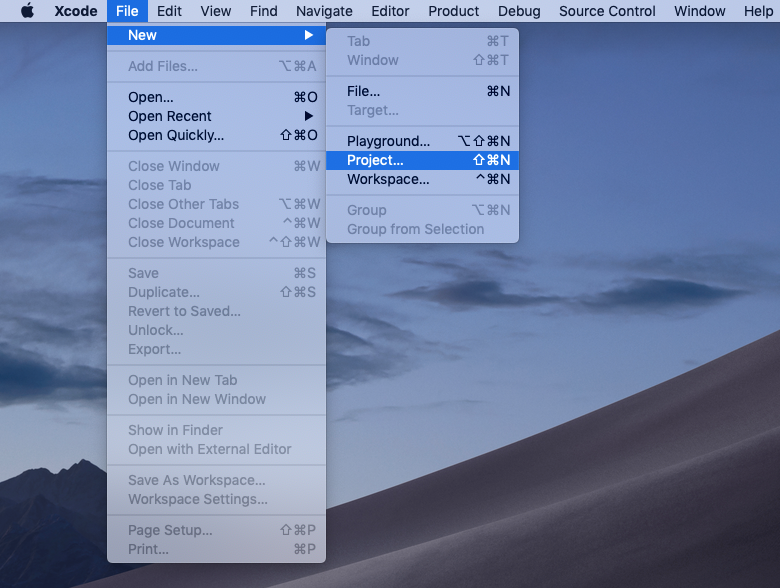Open the Source Control menu
Screen dimensions: 780x588
click(607, 10)
